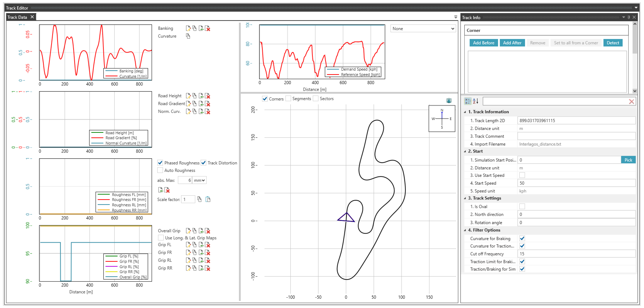The width and height of the screenshot is (644, 308).
Task: Click the Track Info panel title
Action: click(x=471, y=17)
